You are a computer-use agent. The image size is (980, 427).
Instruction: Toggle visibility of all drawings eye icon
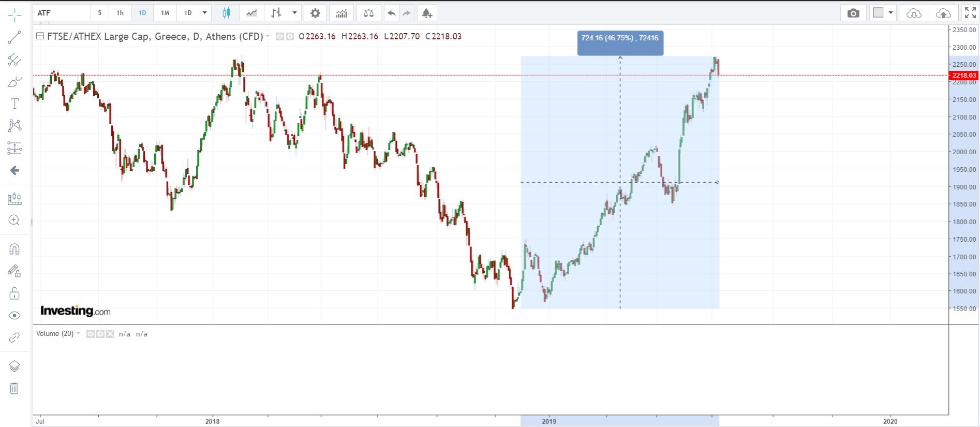(x=14, y=315)
